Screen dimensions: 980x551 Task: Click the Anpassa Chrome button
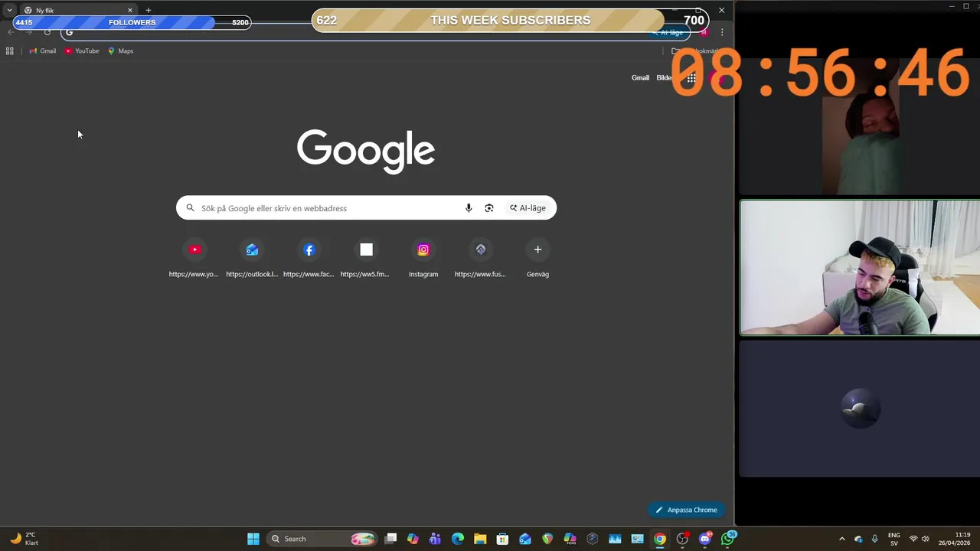click(x=686, y=510)
